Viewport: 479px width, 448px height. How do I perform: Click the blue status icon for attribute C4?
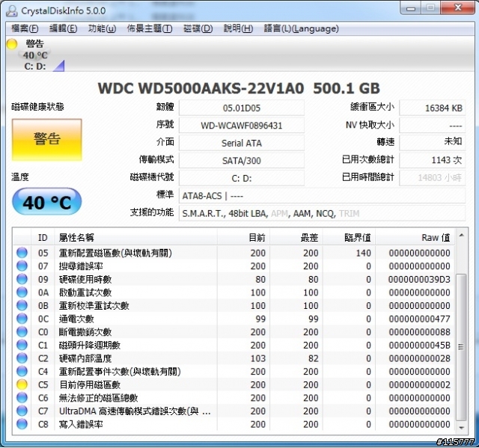[22, 371]
